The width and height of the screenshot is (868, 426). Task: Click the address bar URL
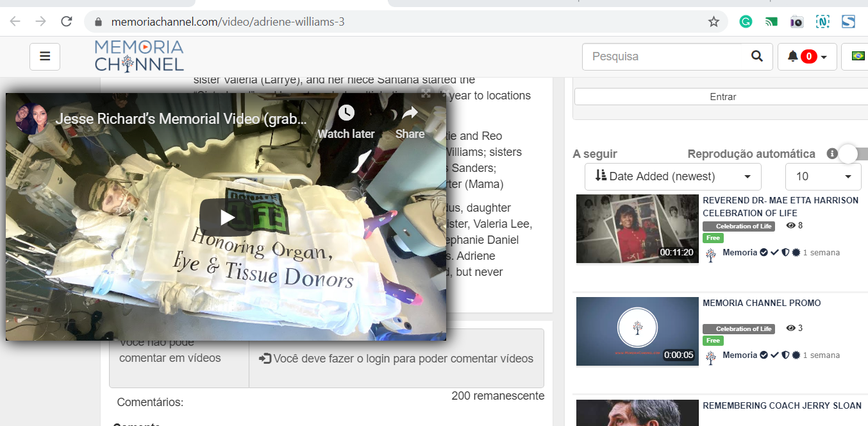point(228,22)
